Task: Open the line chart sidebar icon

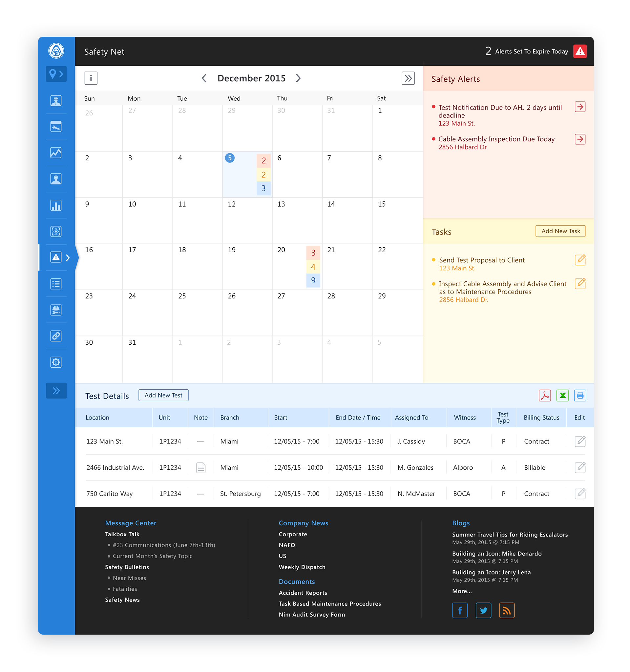Action: click(56, 153)
